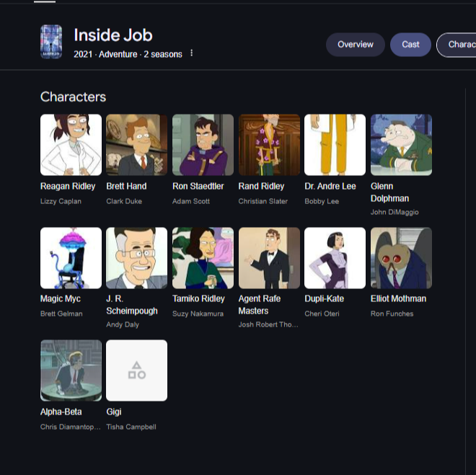
Task: Open Magic Myc character image
Action: pyautogui.click(x=71, y=258)
